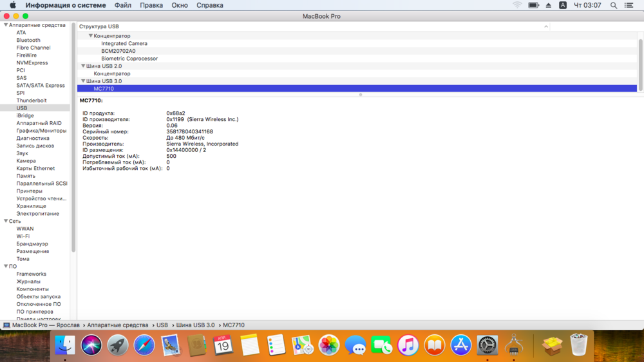This screenshot has height=362, width=644.
Task: Open the Файл menu
Action: [x=122, y=5]
